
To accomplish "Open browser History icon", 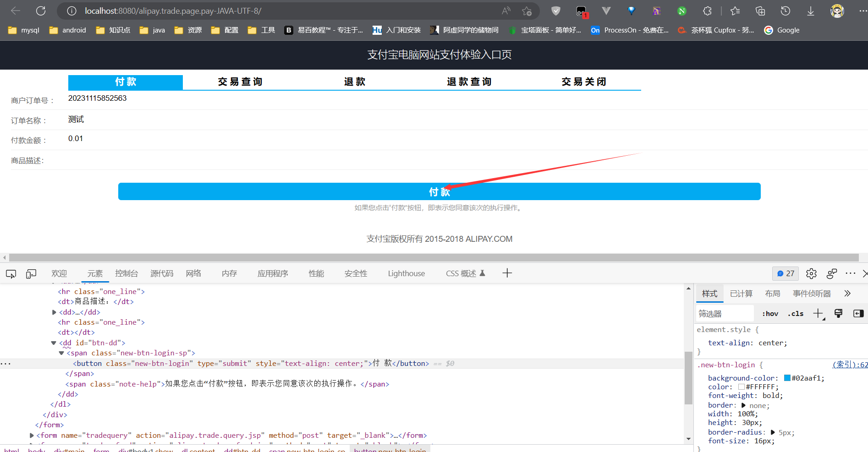I will coord(786,11).
